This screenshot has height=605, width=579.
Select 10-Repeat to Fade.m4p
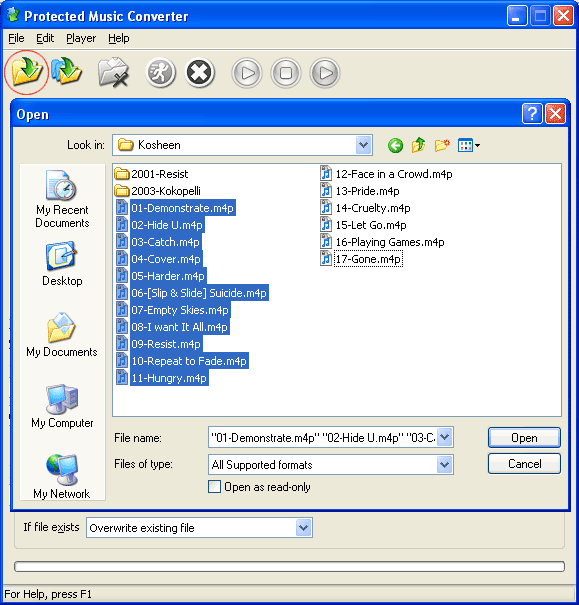[182, 361]
